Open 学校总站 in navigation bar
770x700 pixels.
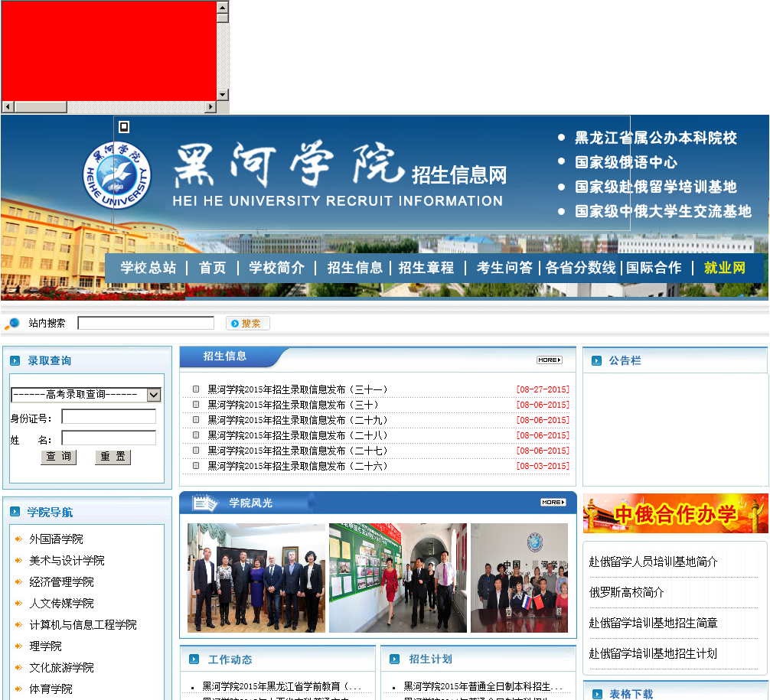[x=148, y=268]
